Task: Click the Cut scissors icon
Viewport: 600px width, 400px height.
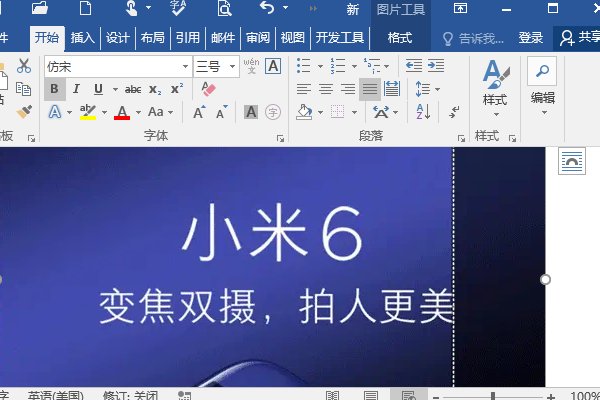Action: (24, 66)
